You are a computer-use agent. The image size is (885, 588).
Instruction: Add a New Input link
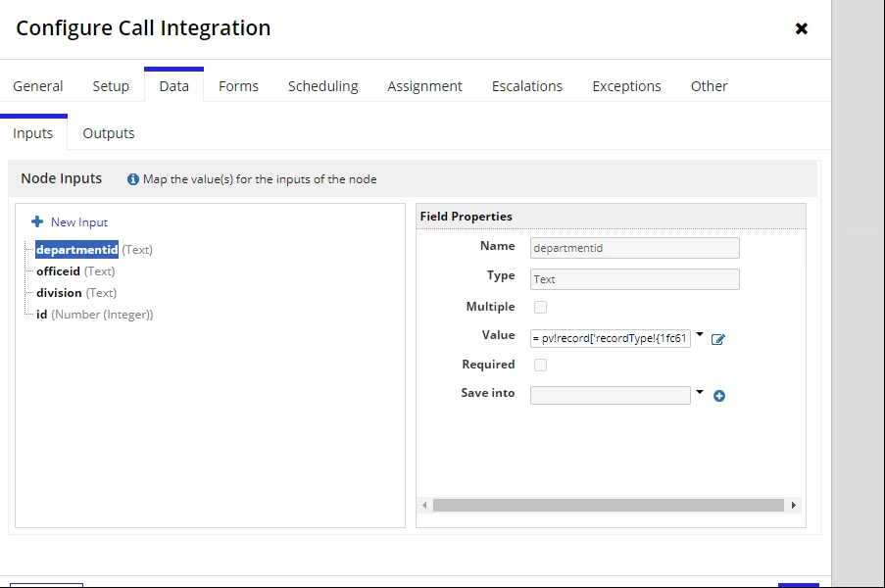(79, 222)
